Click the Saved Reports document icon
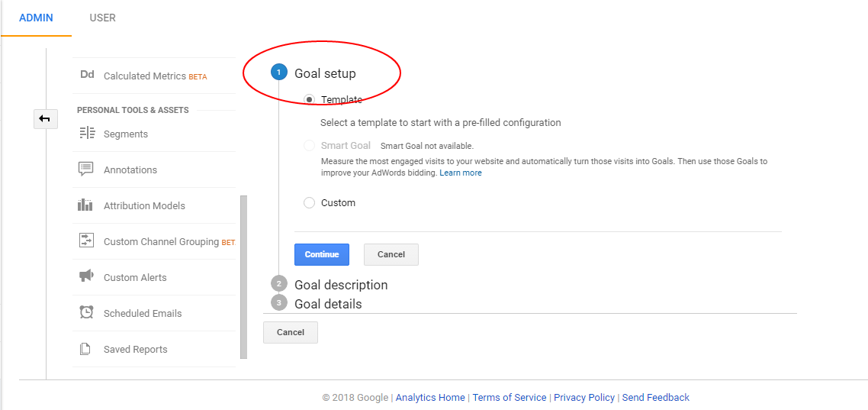The width and height of the screenshot is (868, 410). point(86,349)
